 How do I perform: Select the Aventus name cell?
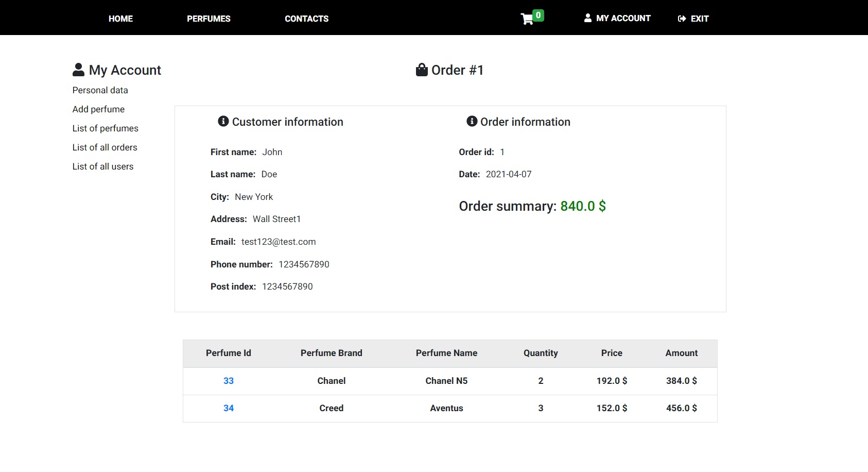(x=446, y=408)
